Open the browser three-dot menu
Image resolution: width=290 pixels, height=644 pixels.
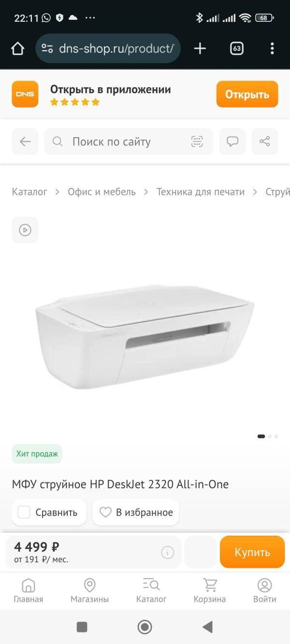pos(272,48)
